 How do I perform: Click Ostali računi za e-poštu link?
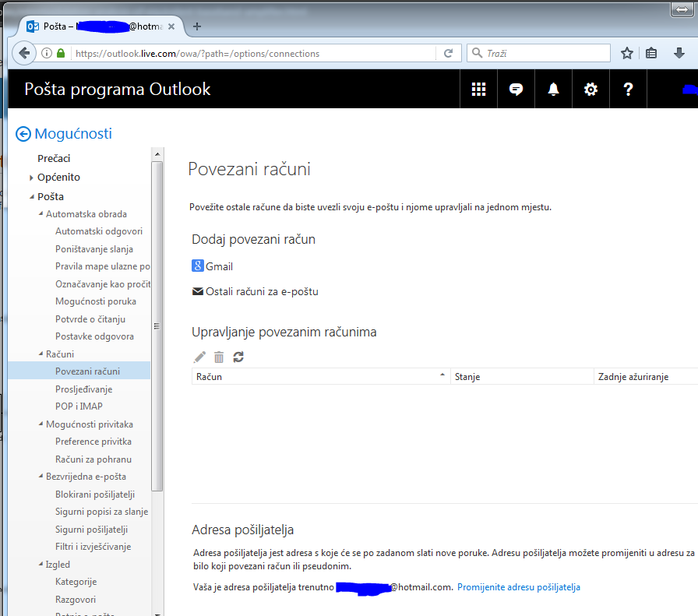coord(262,291)
